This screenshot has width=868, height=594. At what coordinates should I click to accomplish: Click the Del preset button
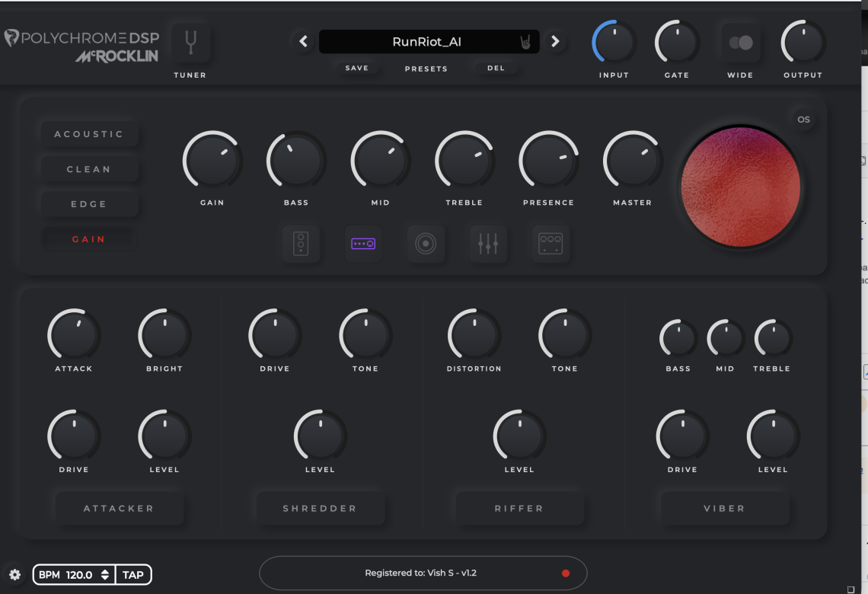coord(496,68)
